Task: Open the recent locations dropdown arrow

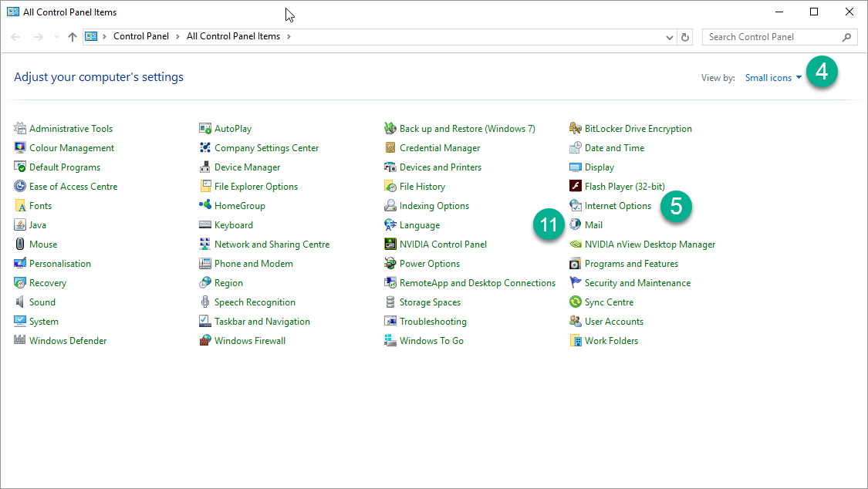Action: tap(56, 36)
